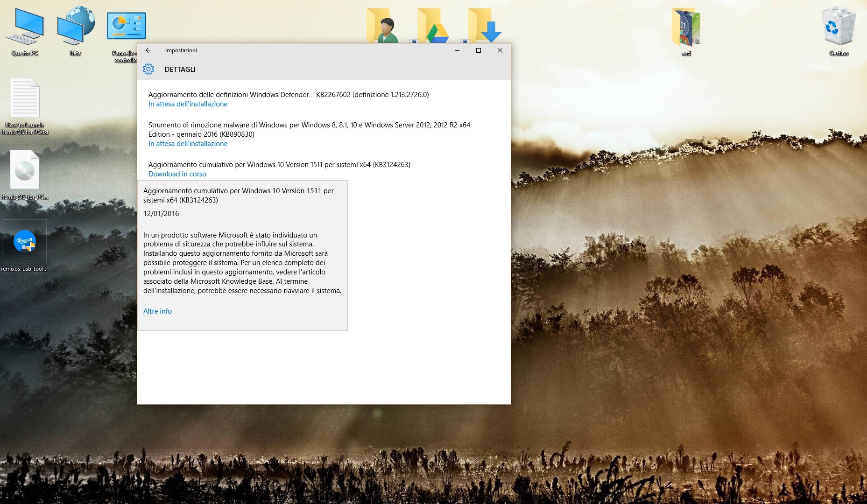Click 'In attesa dell'installazione' under Windows Defender update
This screenshot has width=867, height=504.
(188, 104)
